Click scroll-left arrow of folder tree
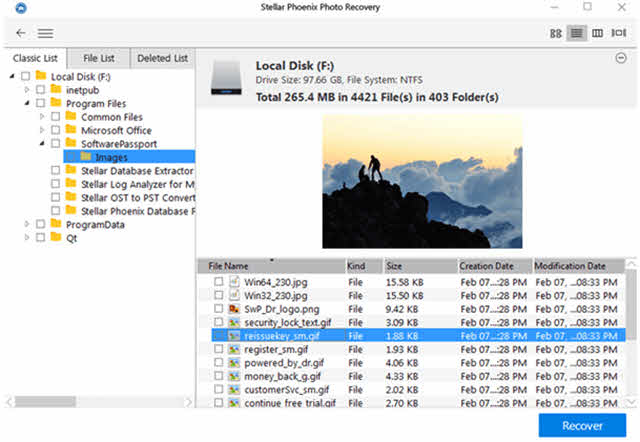The height and width of the screenshot is (442, 640). point(9,402)
